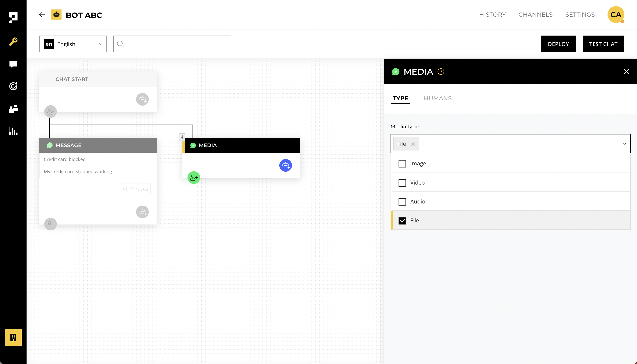637x364 pixels.
Task: Go back using the left arrow
Action: (42, 15)
